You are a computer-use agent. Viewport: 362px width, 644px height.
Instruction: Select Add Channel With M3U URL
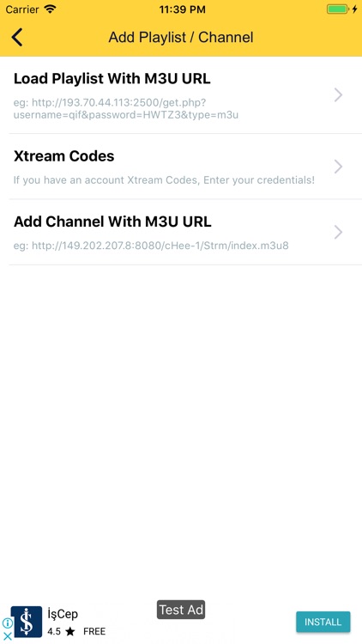click(181, 233)
